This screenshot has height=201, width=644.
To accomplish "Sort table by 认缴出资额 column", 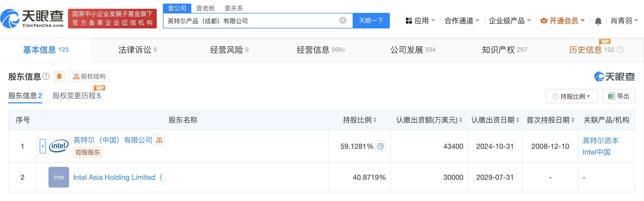I will 461,120.
